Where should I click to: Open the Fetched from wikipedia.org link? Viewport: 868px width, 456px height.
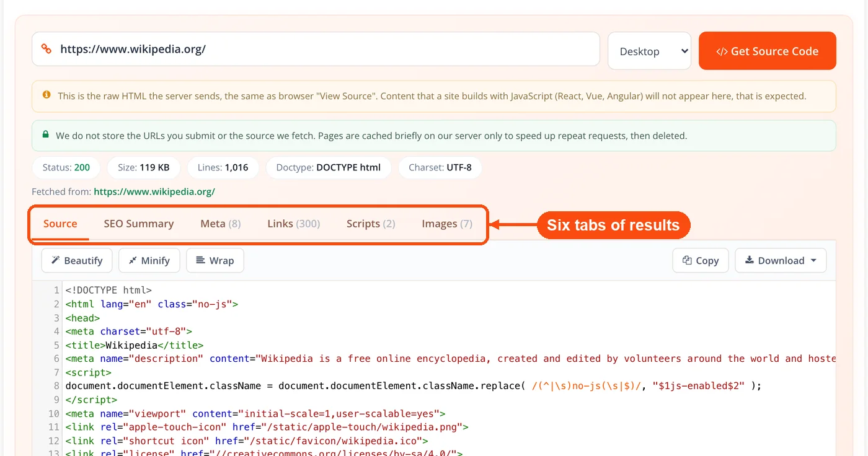[x=154, y=191]
